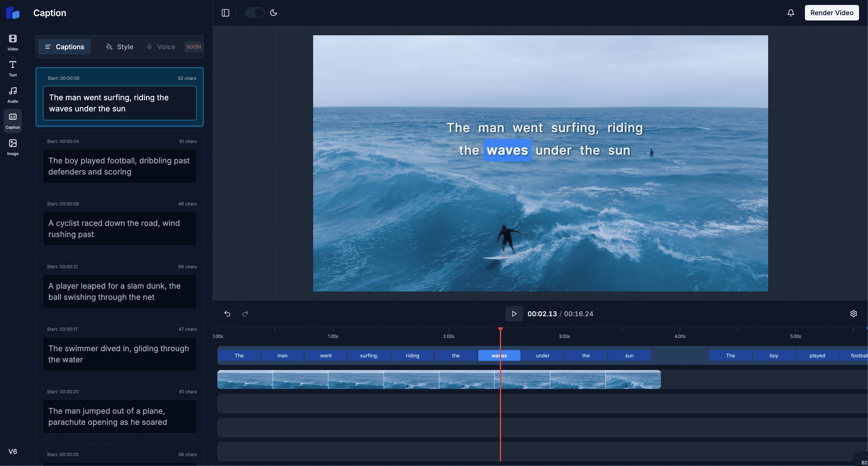The width and height of the screenshot is (868, 466).
Task: Toggle dark mode switch
Action: click(255, 13)
